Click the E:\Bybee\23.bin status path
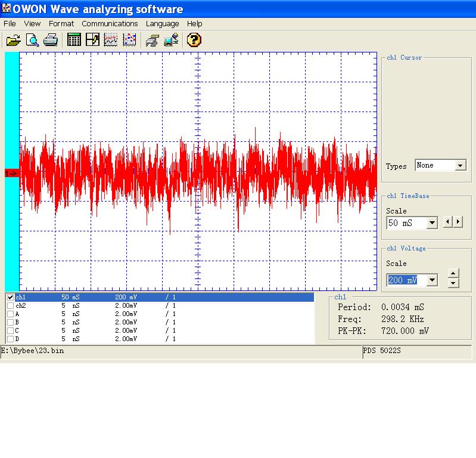Screen dimensions: 476x458 (x=33, y=351)
